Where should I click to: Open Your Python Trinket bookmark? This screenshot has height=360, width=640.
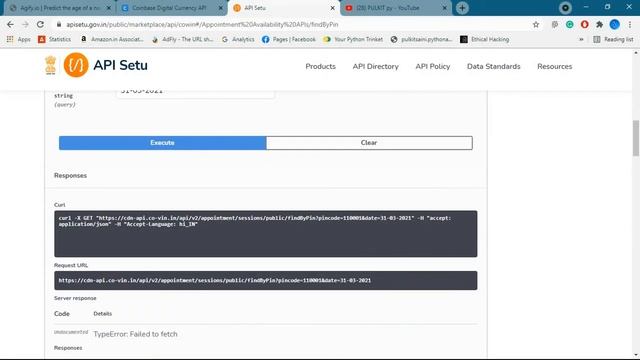[x=353, y=40]
